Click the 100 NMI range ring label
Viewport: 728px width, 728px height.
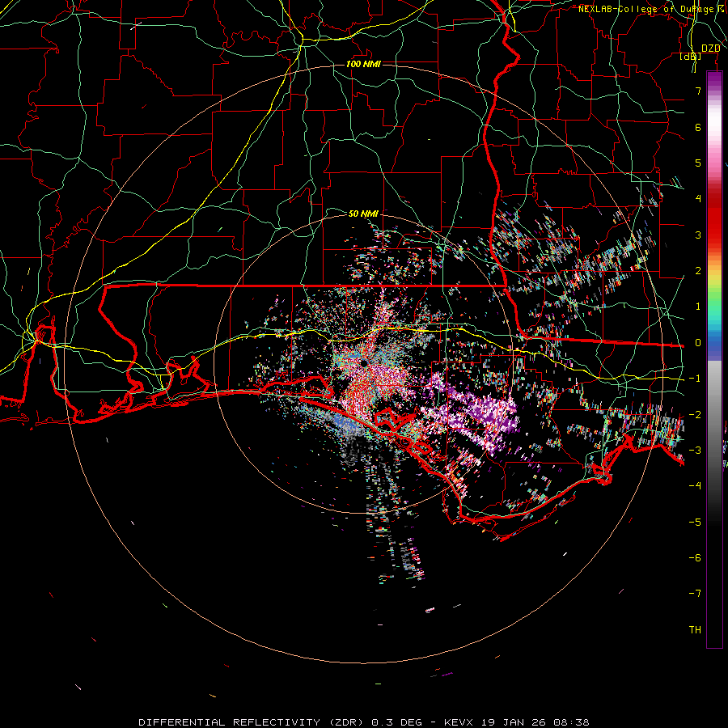(x=363, y=64)
